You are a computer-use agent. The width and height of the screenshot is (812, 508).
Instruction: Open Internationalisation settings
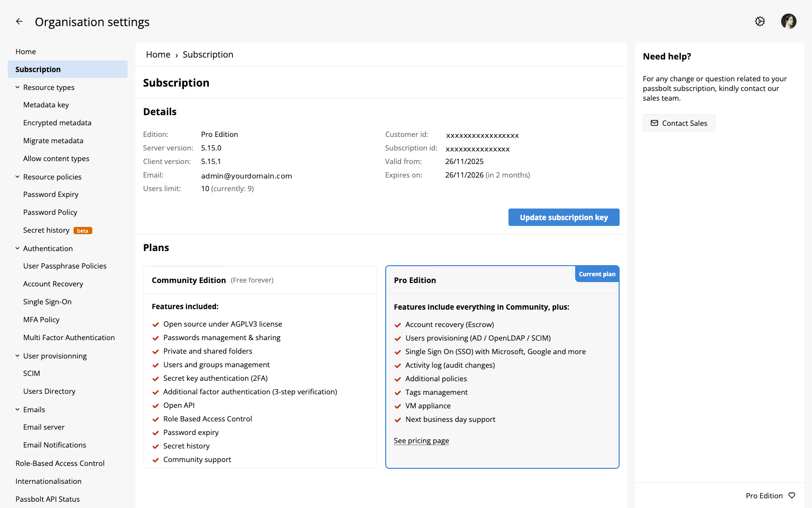(x=48, y=481)
